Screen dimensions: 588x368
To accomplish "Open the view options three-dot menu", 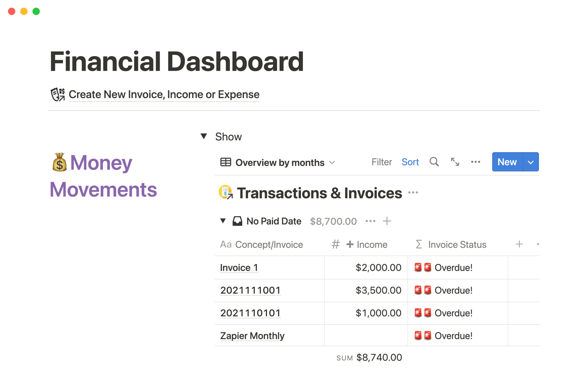I will (475, 162).
